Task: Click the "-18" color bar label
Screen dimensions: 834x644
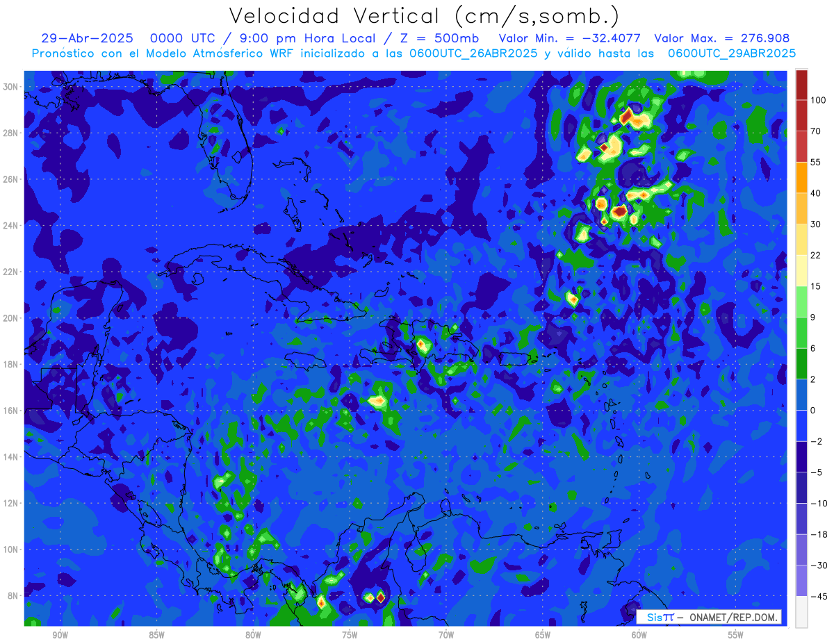Action: (818, 534)
